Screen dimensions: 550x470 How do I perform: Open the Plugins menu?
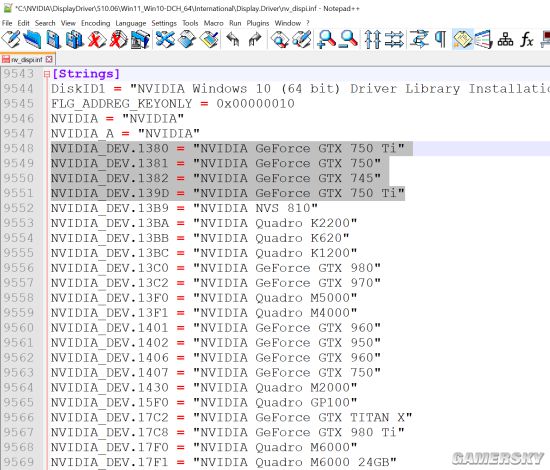(x=257, y=23)
